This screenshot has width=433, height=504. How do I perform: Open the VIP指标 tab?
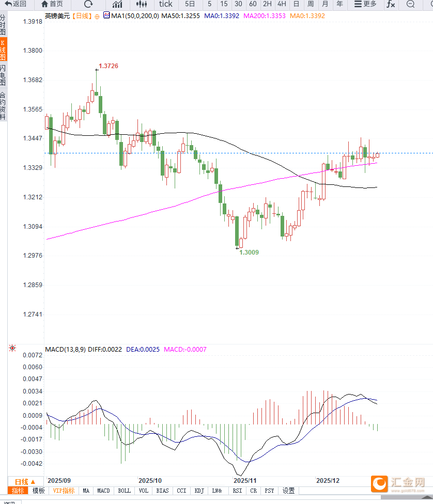click(x=64, y=491)
